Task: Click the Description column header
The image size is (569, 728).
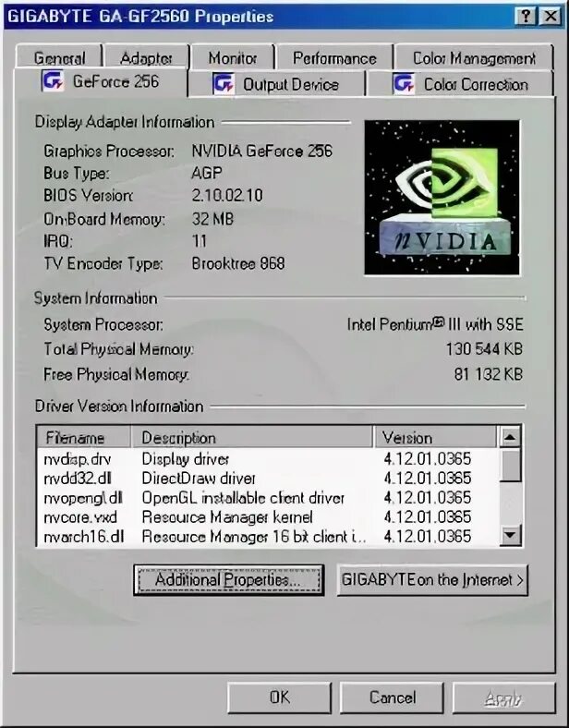Action: [252, 437]
